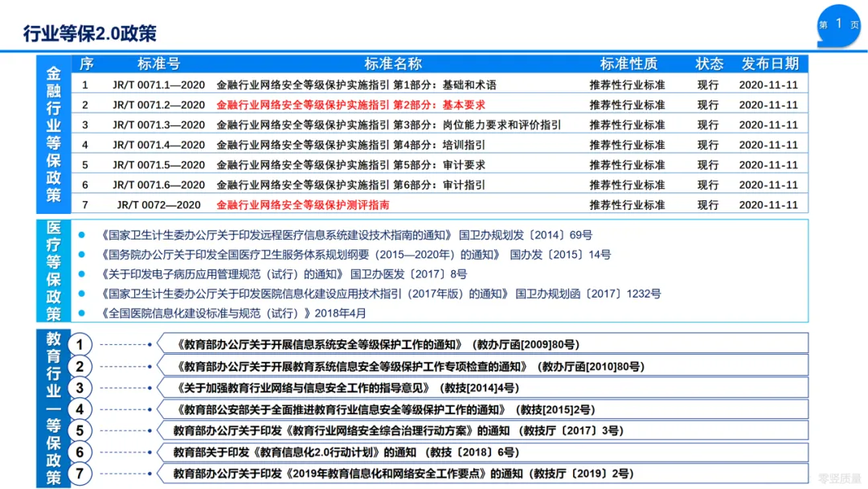Select standard number JR/T 0071.2—2020
868x489 pixels.
coord(159,105)
